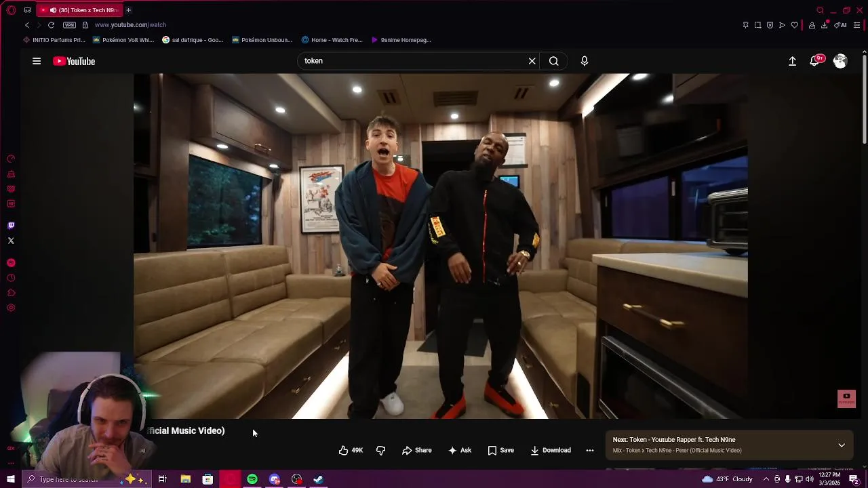The height and width of the screenshot is (488, 868).
Task: Go to the YouTube home logo
Action: click(74, 61)
